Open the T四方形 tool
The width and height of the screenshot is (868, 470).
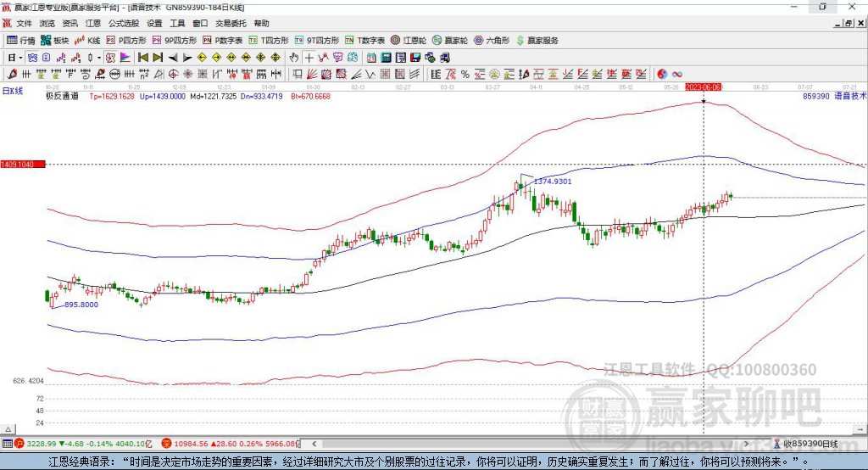[269, 41]
